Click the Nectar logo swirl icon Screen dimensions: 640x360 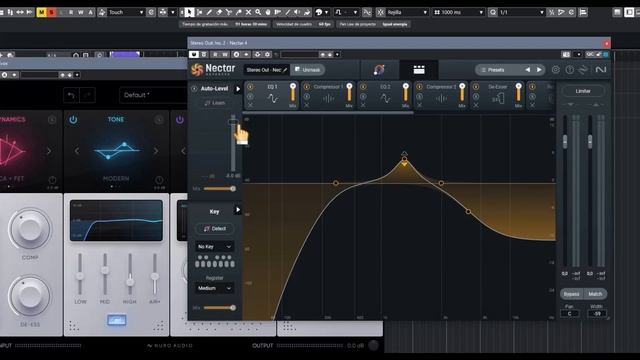(197, 70)
